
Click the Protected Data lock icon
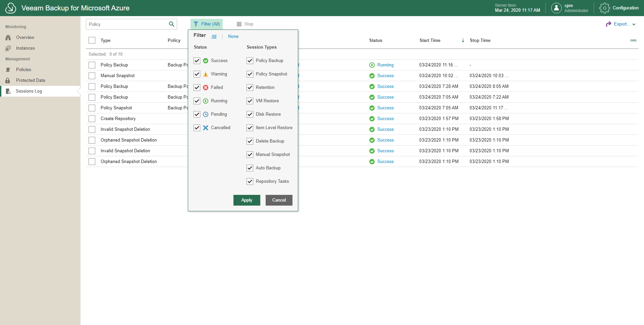click(x=8, y=80)
